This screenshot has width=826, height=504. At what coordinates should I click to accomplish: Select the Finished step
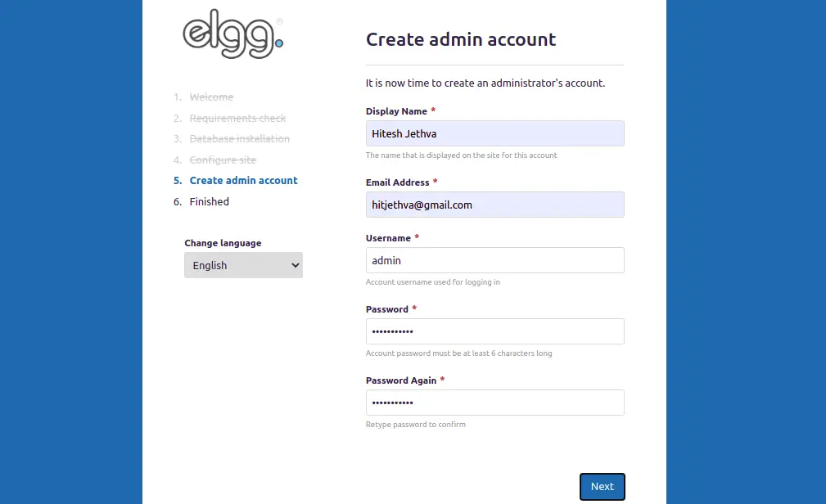point(209,202)
